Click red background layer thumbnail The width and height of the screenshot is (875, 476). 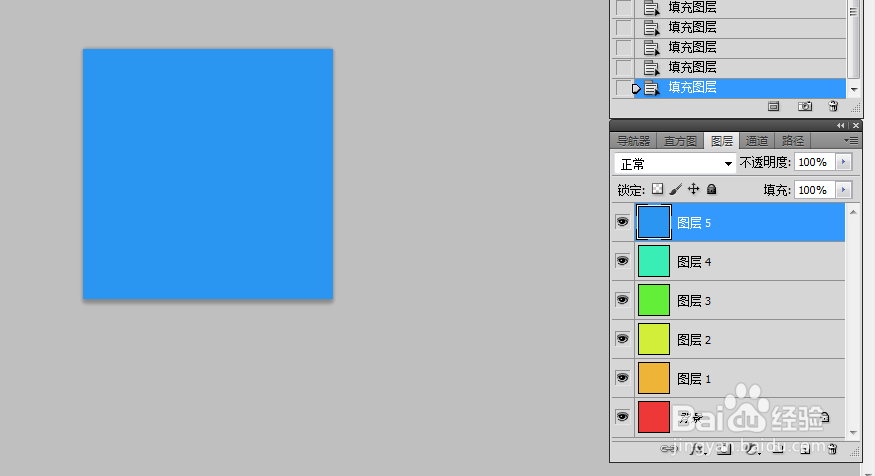pyautogui.click(x=653, y=417)
